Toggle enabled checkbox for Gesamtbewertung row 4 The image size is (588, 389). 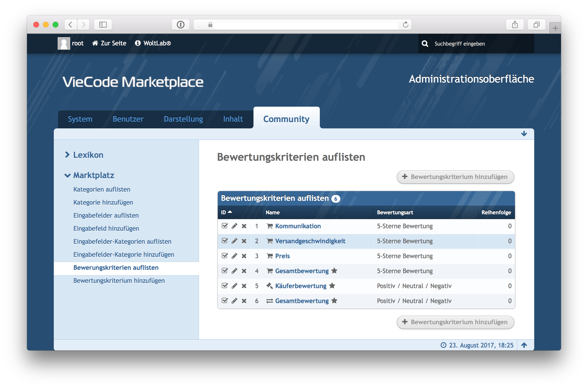pos(225,271)
